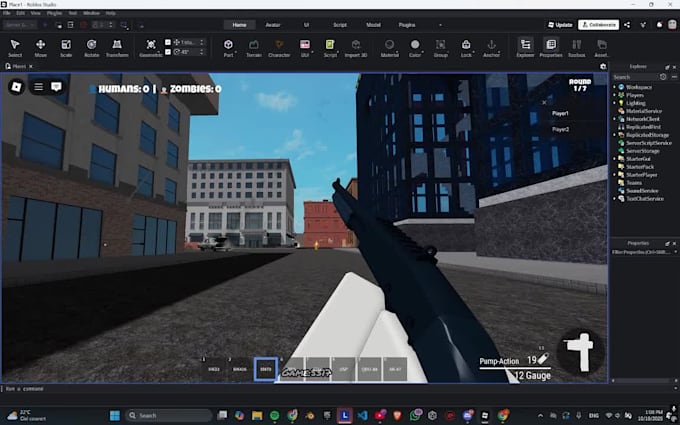The width and height of the screenshot is (680, 425).
Task: Expand the Players tree node
Action: click(x=615, y=95)
